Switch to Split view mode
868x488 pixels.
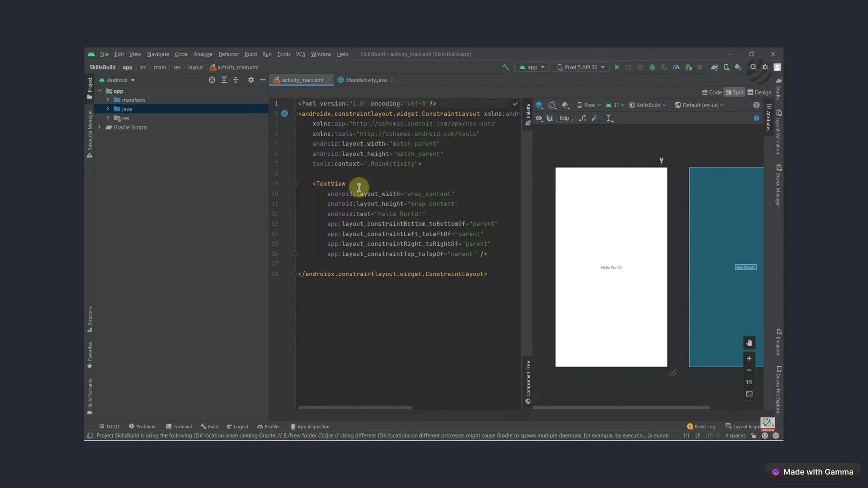[x=734, y=92]
